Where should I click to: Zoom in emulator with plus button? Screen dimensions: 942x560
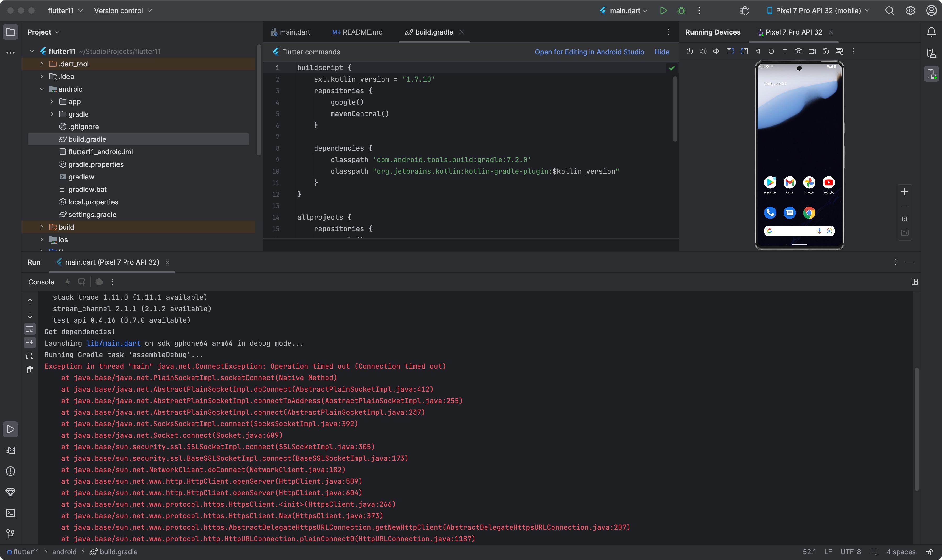click(x=905, y=192)
